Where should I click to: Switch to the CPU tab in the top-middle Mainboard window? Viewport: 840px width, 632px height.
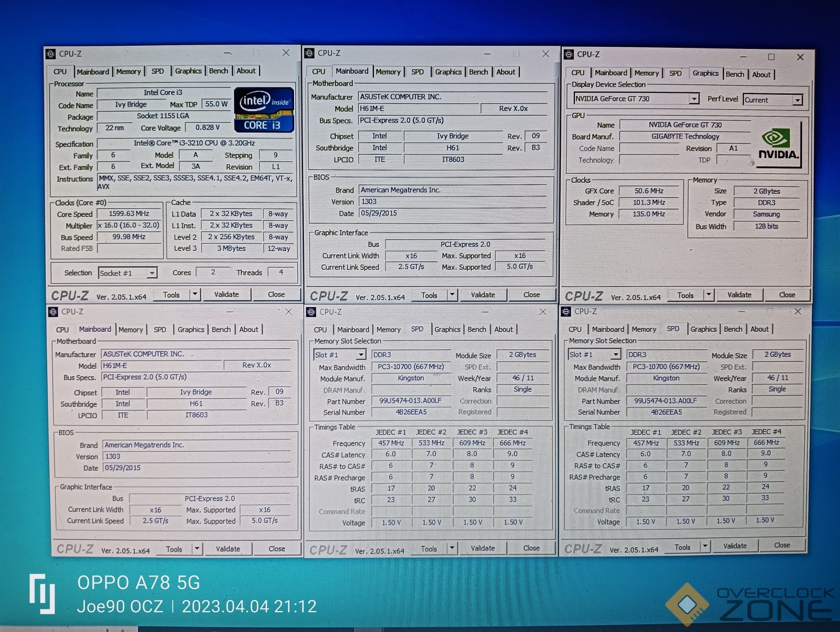click(319, 72)
